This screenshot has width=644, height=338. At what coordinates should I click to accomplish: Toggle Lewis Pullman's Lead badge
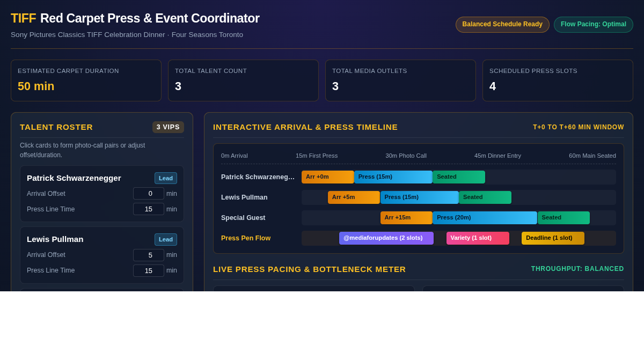coord(166,239)
